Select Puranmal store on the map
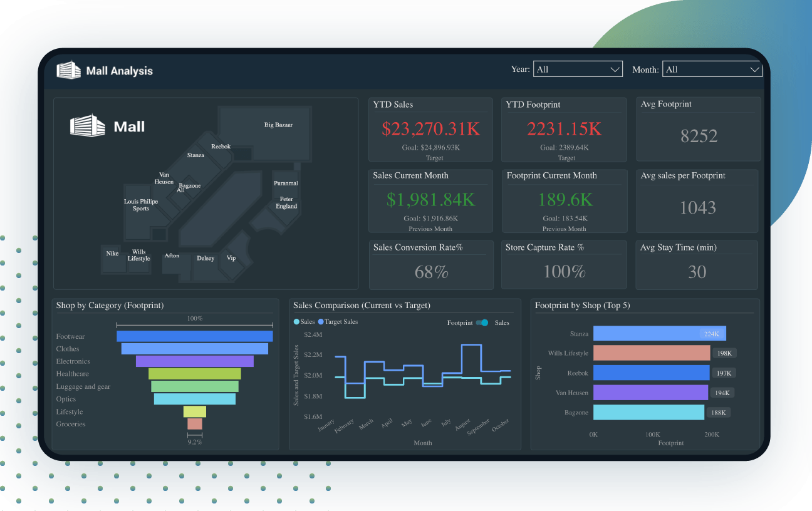The height and width of the screenshot is (511, 812). [x=286, y=183]
